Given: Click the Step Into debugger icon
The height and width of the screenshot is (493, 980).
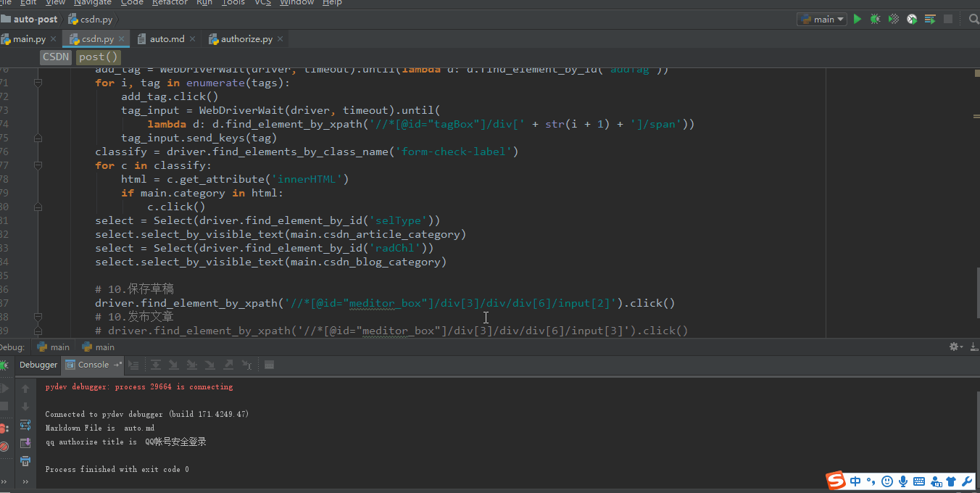Looking at the screenshot, I should click(174, 365).
